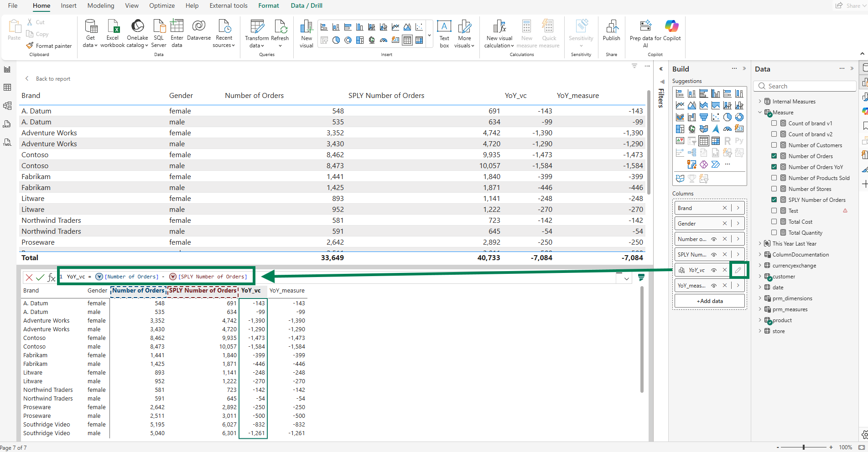
Task: Expand the product table
Action: [x=760, y=320]
